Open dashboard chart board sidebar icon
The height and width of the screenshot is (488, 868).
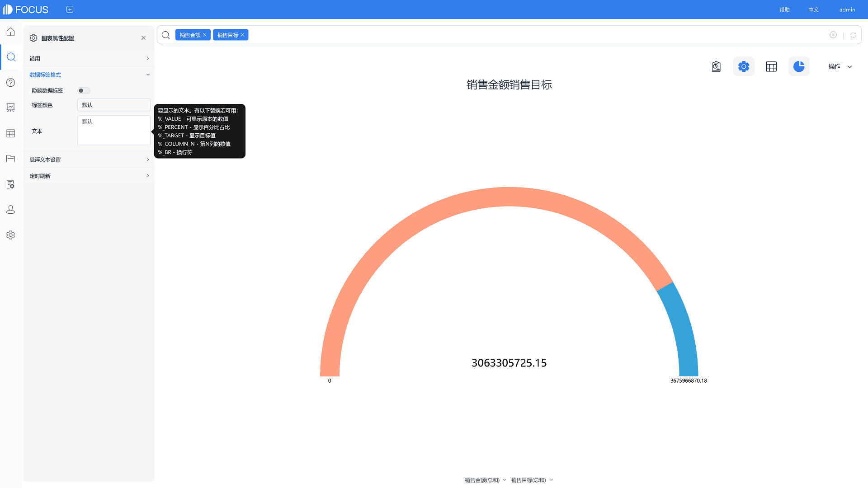click(11, 108)
